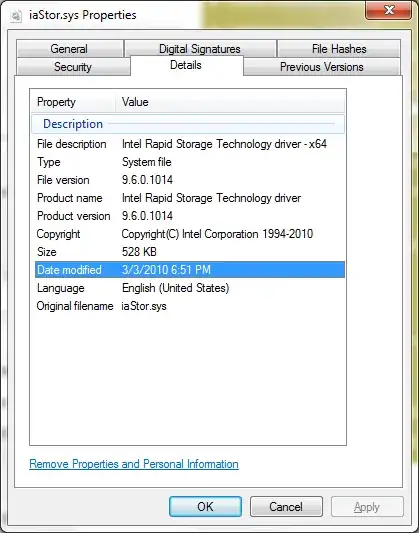
Task: Click the 'English (United States)' value
Action: coord(176,288)
